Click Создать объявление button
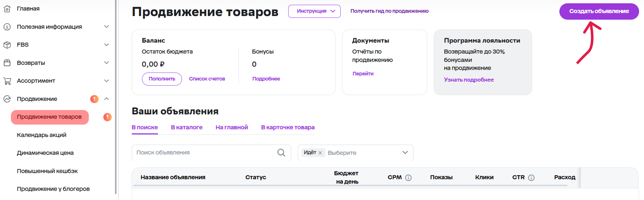Image resolution: width=644 pixels, height=200 pixels. click(x=599, y=11)
